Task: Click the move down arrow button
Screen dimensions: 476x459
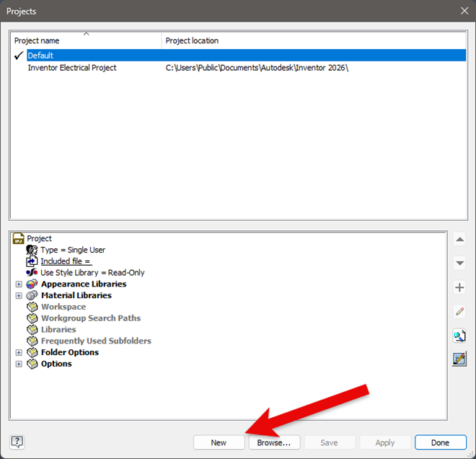Action: pos(459,263)
